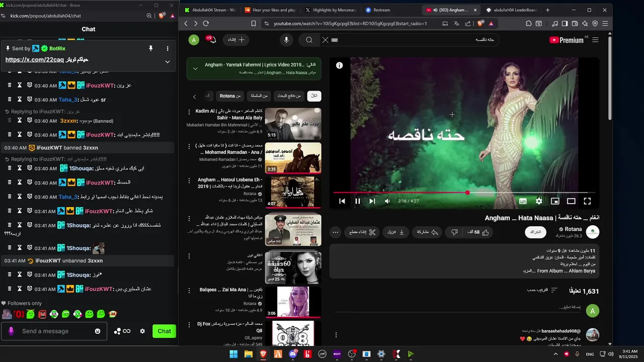Click the Send a message chat field

pos(55,331)
